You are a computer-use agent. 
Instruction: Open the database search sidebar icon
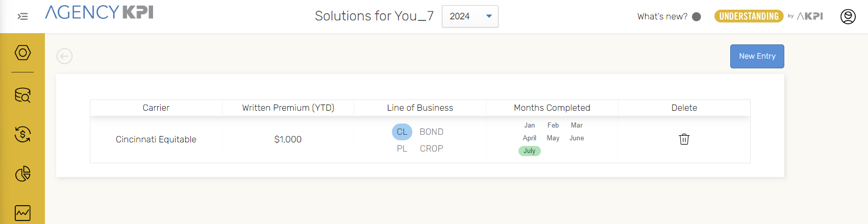pyautogui.click(x=22, y=95)
